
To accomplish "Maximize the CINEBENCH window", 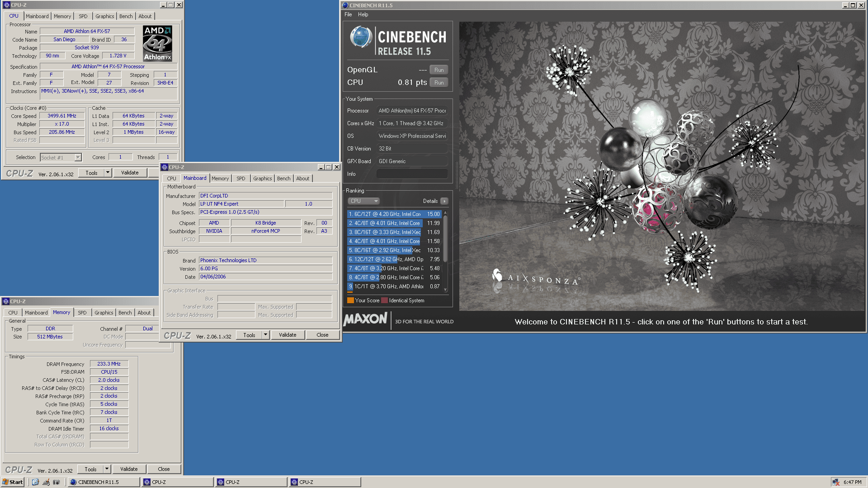I will click(853, 5).
